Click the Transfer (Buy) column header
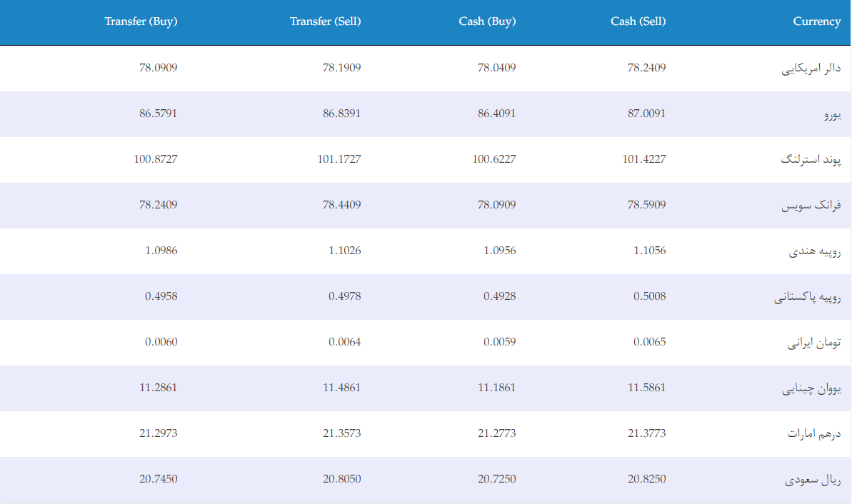Viewport: 852px width, 504px height. 141,21
